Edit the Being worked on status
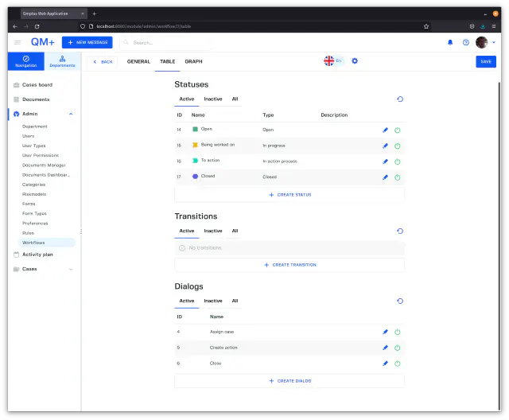 pos(385,146)
